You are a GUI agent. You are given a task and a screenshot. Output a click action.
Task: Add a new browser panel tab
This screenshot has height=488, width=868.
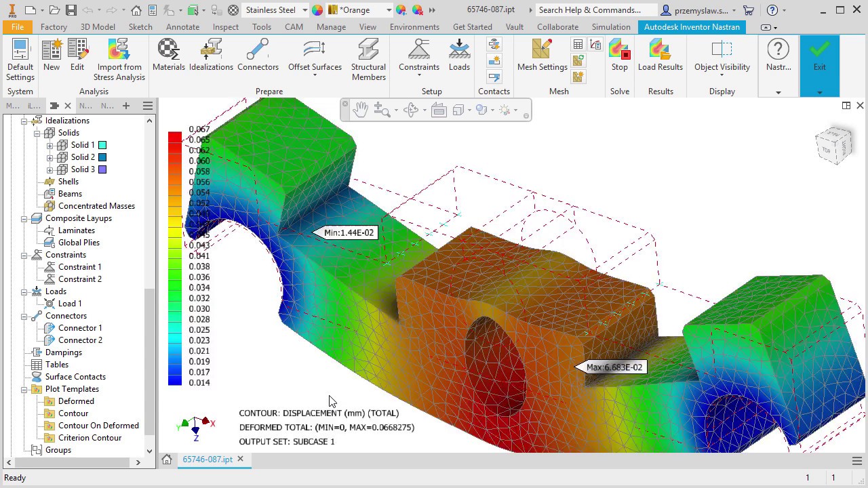pos(126,106)
